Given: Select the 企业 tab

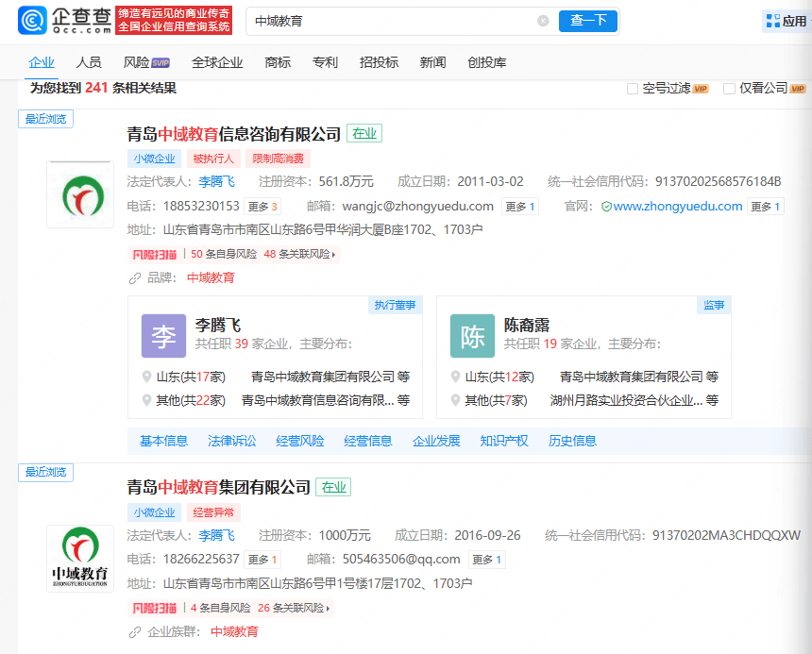Looking at the screenshot, I should pos(42,62).
